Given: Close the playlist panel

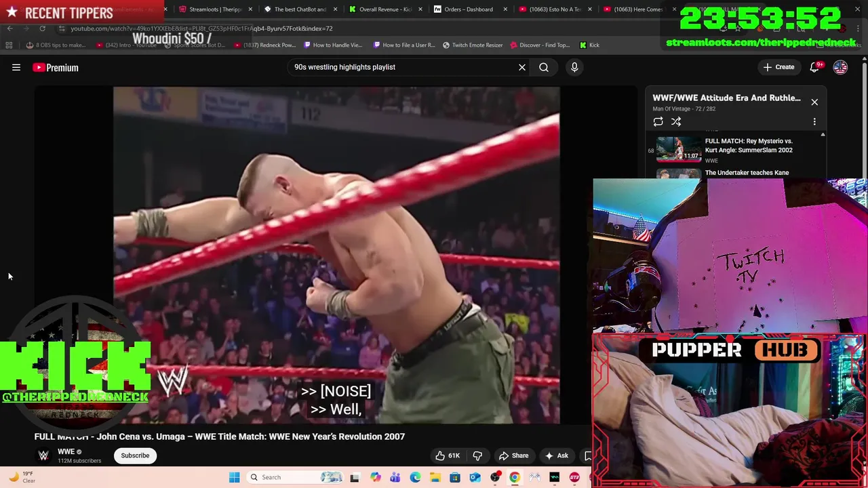Looking at the screenshot, I should [x=814, y=102].
